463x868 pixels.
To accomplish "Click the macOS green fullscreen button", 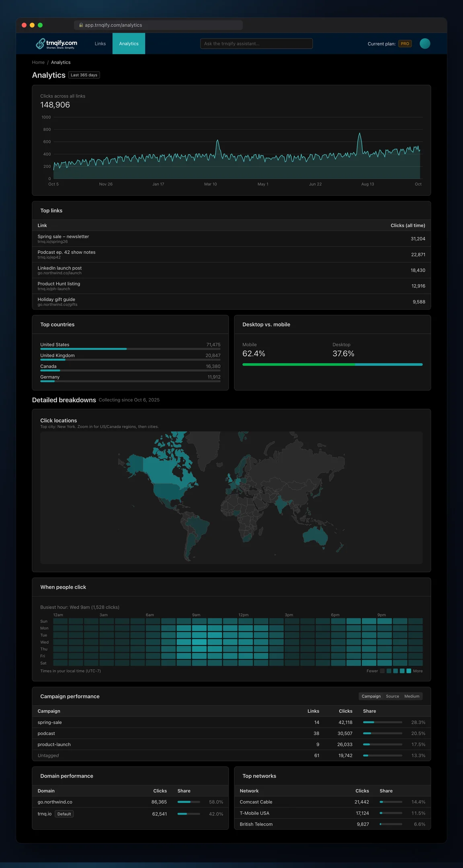I will click(x=40, y=25).
